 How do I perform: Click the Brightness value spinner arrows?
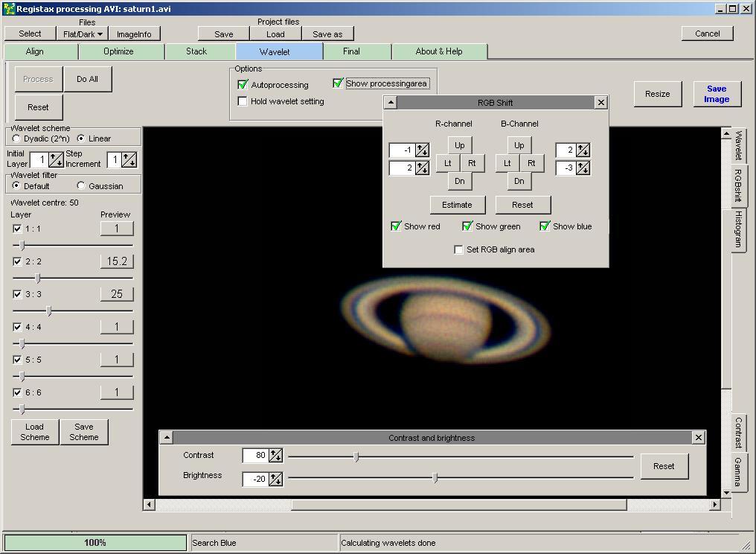pyautogui.click(x=275, y=479)
